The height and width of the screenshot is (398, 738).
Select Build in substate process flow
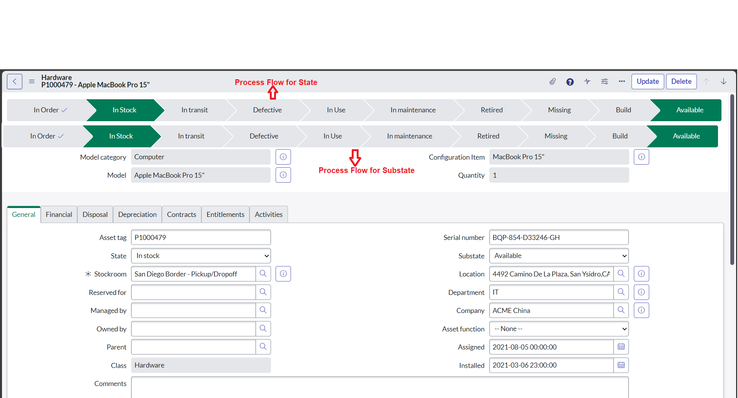[x=620, y=136]
